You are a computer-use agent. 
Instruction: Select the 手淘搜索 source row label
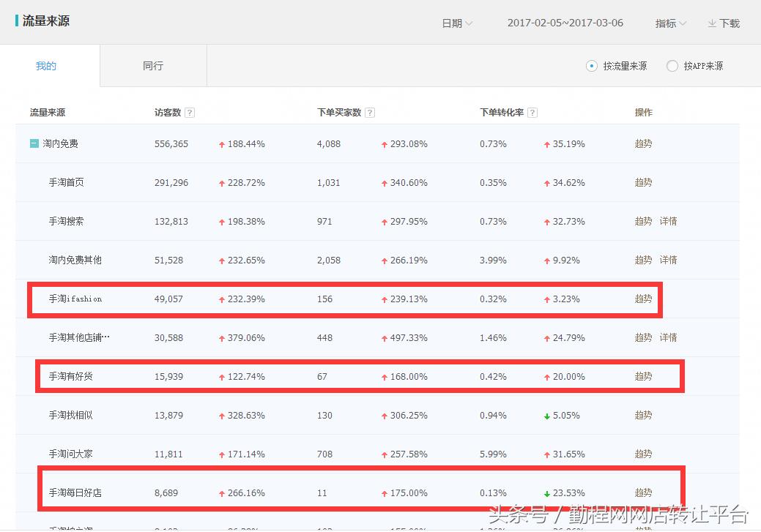[66, 221]
